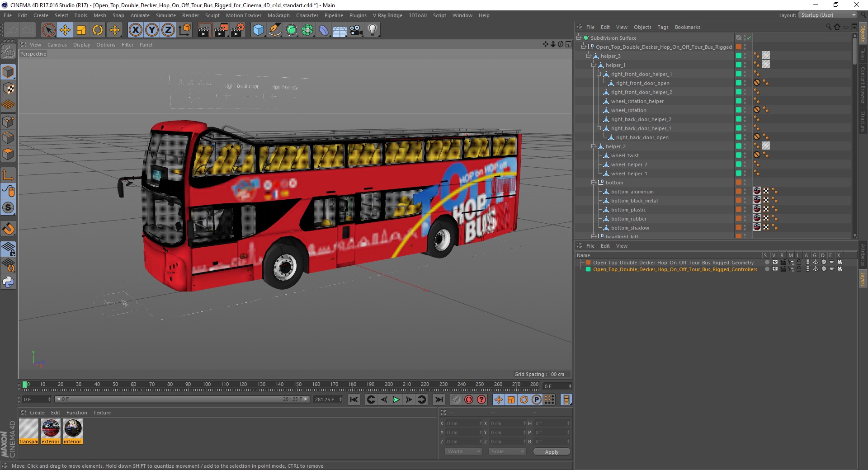This screenshot has height=470, width=868.
Task: Collapse the helper_3 tree node
Action: (x=589, y=56)
